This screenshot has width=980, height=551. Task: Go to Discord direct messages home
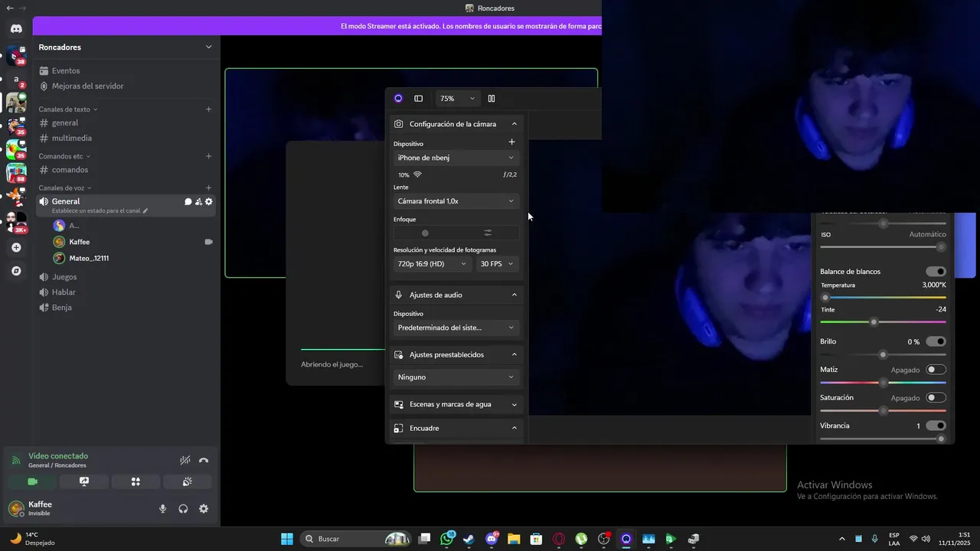[x=16, y=28]
